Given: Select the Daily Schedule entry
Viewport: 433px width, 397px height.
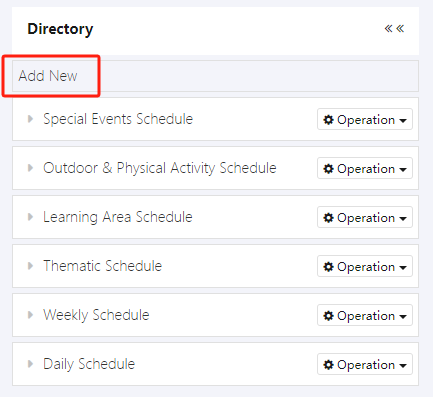Looking at the screenshot, I should tap(89, 364).
